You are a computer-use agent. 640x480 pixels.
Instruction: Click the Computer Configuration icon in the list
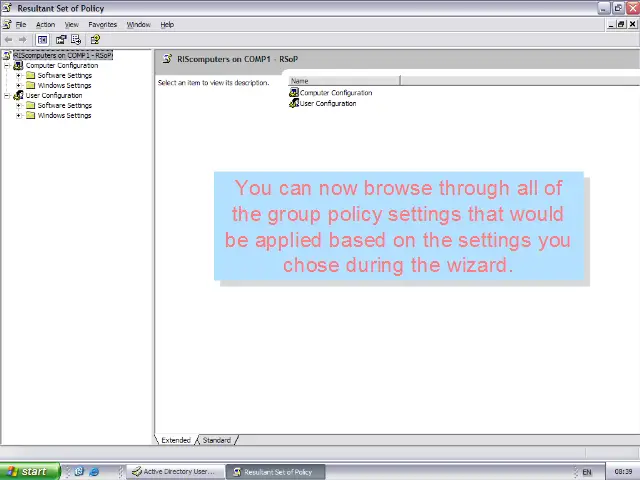(294, 93)
